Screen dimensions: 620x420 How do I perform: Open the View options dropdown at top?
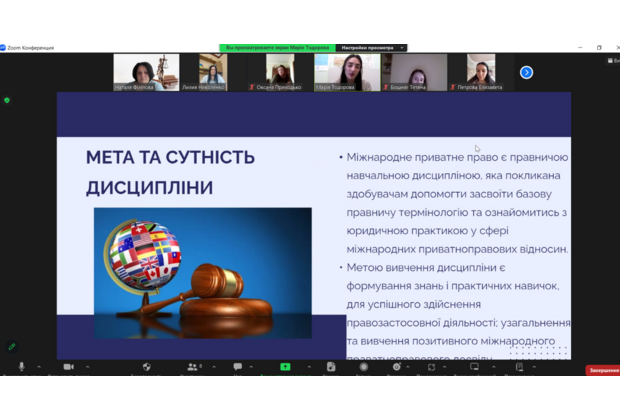tap(372, 47)
